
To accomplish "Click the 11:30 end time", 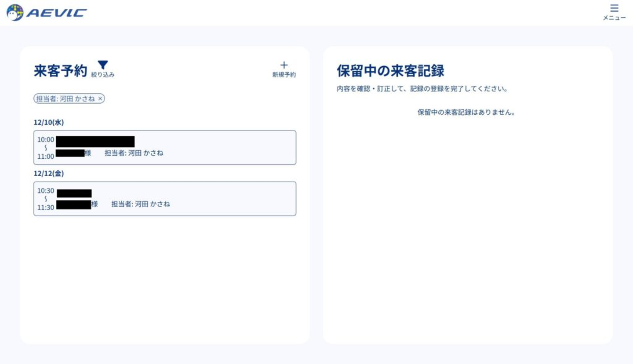I will (46, 207).
